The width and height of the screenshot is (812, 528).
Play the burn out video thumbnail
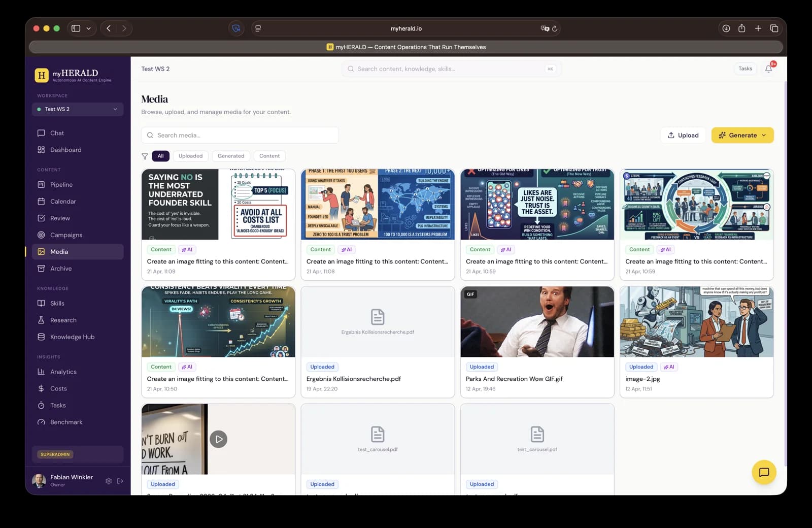tap(219, 439)
